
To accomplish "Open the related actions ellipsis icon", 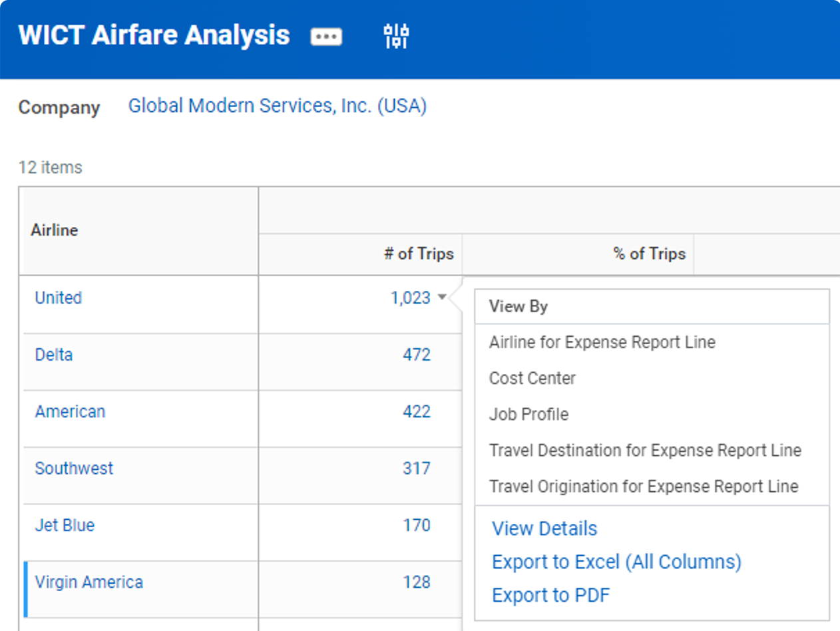I will tap(326, 37).
